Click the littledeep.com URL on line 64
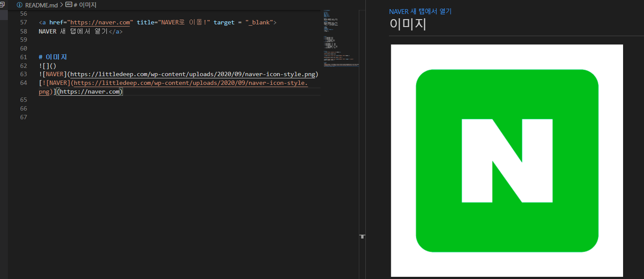This screenshot has width=644, height=279. tap(191, 83)
